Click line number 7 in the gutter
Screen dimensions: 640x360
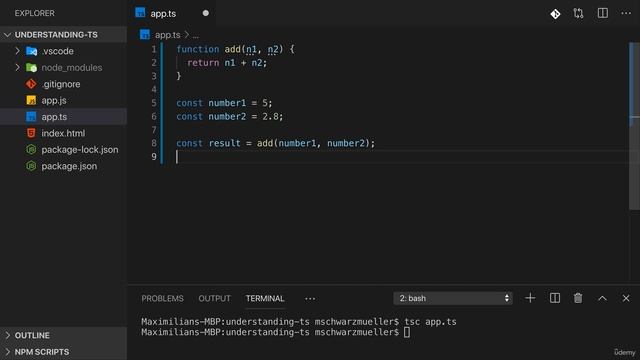(154, 130)
